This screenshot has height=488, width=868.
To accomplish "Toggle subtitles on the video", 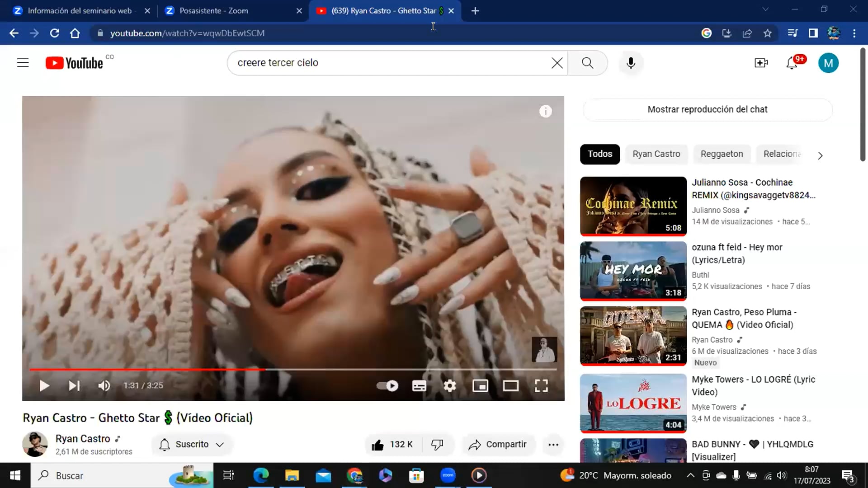I will [x=419, y=386].
